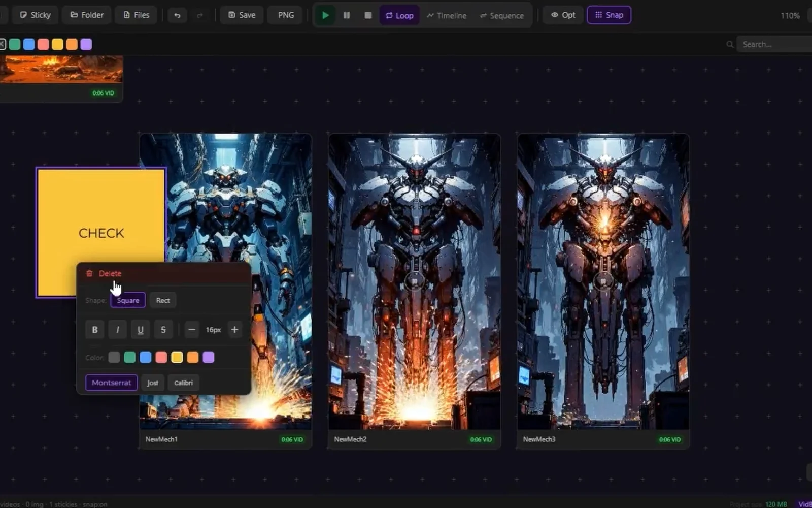Screen dimensions: 812x508
Task: Click the redo arrow icon
Action: pos(200,15)
